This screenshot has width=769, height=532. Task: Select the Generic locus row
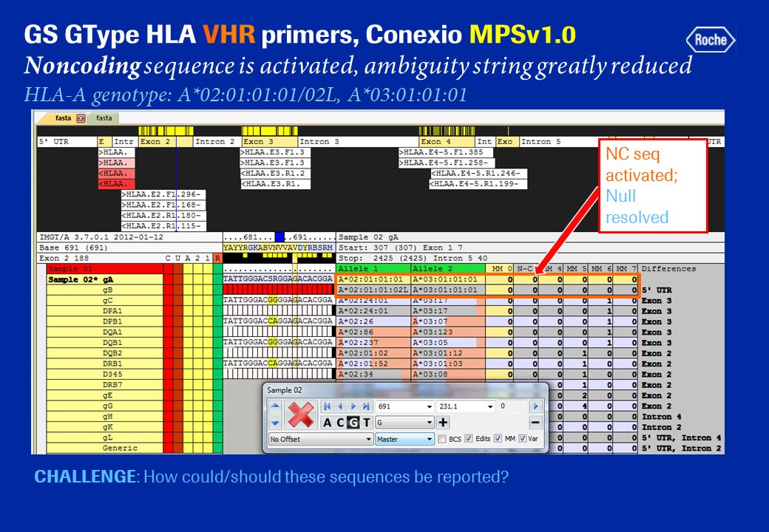tap(104, 448)
